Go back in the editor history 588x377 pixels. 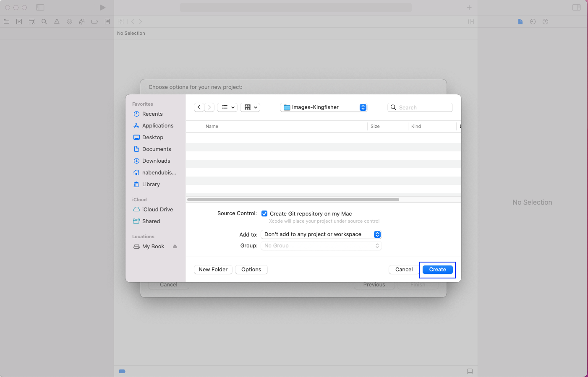[133, 22]
